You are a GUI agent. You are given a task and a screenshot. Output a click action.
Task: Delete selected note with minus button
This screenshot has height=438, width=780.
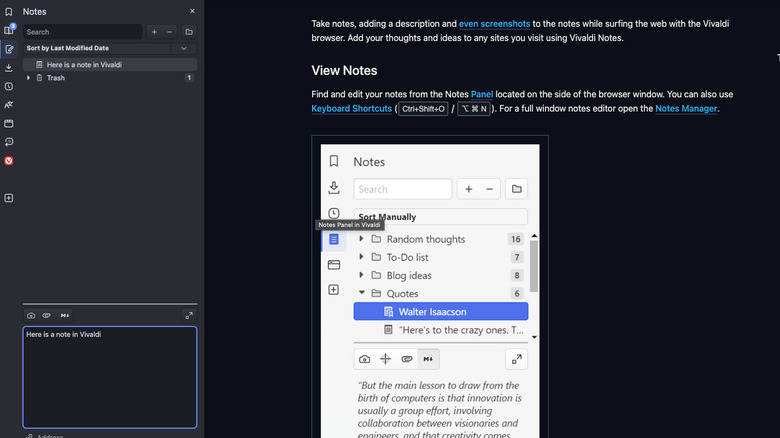167,32
